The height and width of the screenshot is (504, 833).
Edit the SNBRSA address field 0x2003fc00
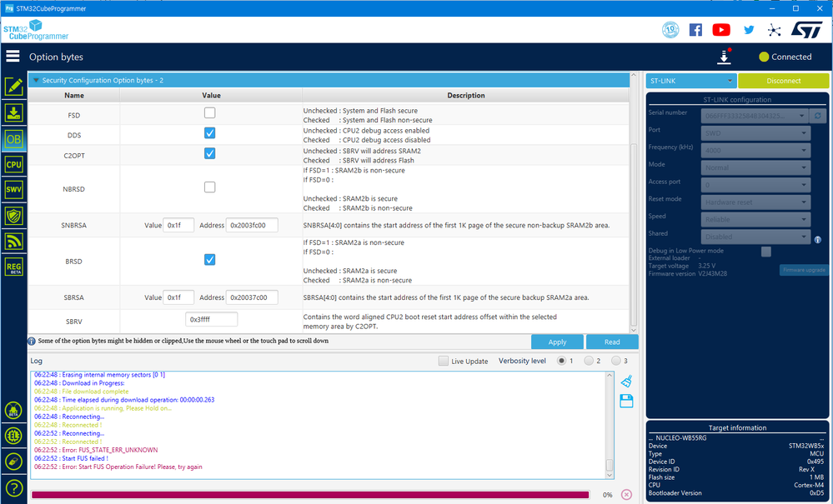coord(252,225)
